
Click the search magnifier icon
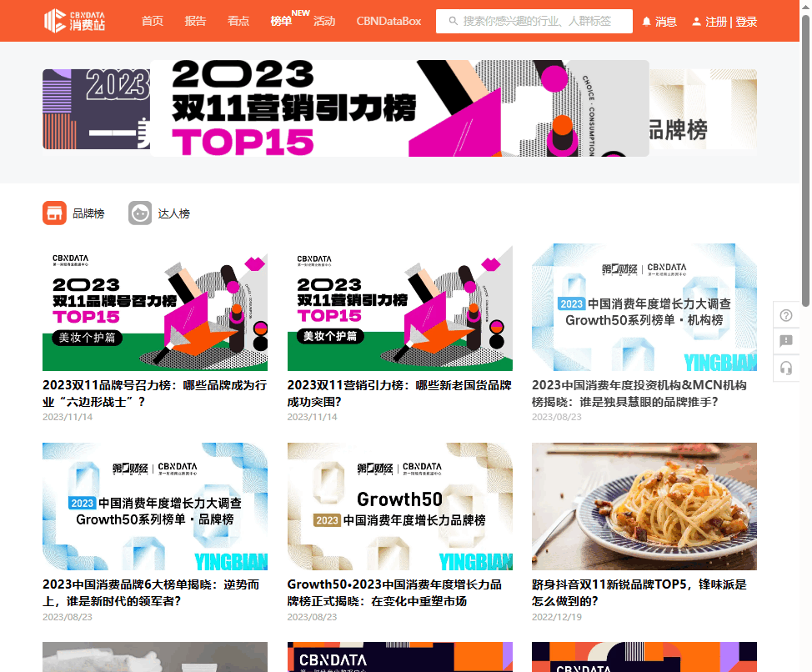tap(454, 21)
